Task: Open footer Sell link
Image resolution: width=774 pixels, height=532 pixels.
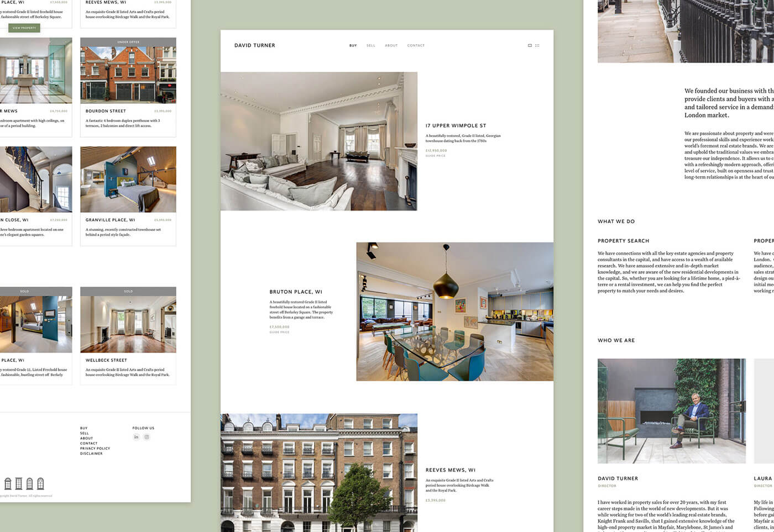Action: click(84, 433)
